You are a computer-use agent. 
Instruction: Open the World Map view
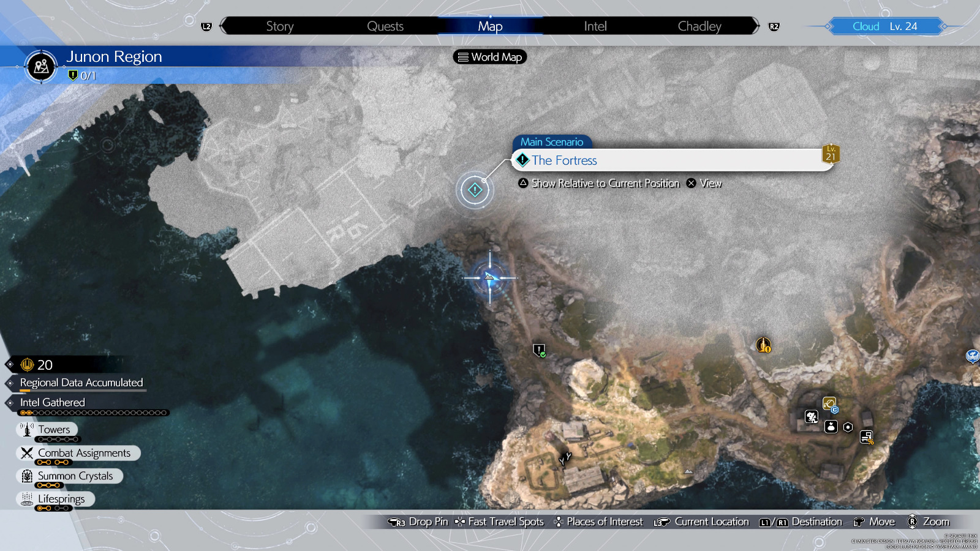point(489,57)
